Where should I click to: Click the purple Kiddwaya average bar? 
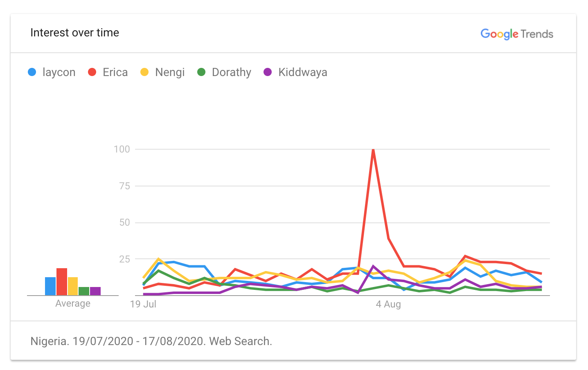[x=95, y=291]
